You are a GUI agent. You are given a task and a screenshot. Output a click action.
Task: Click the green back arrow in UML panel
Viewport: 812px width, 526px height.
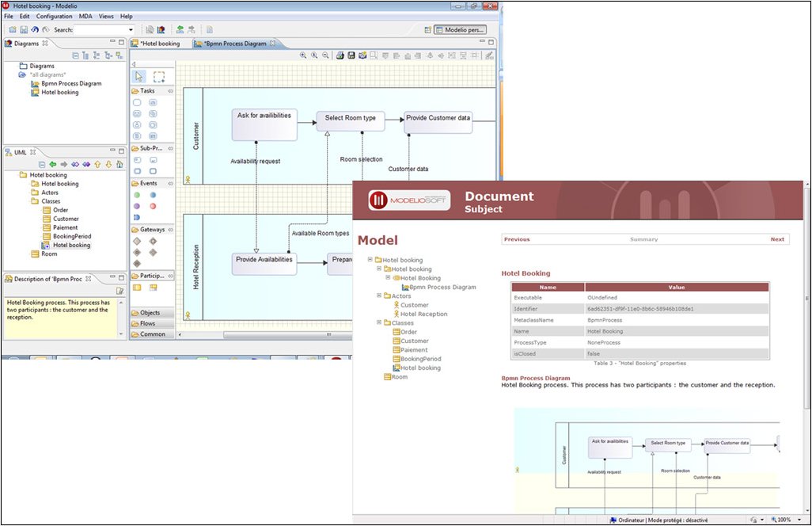pyautogui.click(x=52, y=164)
